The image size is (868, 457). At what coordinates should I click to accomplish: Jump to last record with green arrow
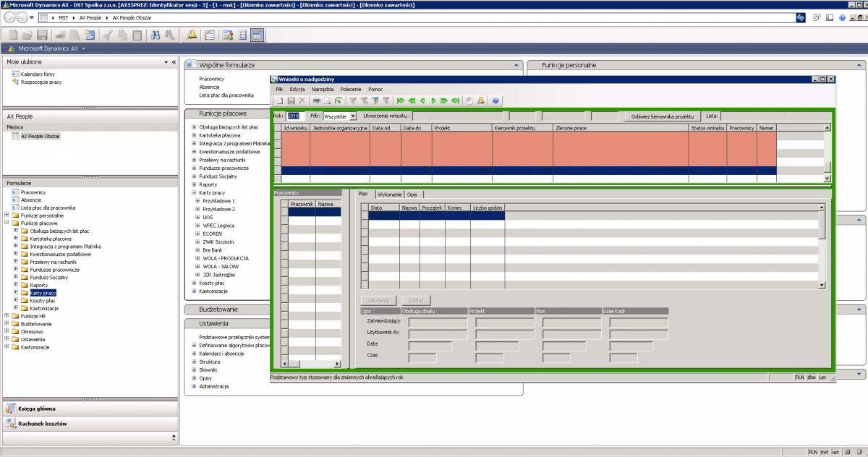pyautogui.click(x=455, y=101)
